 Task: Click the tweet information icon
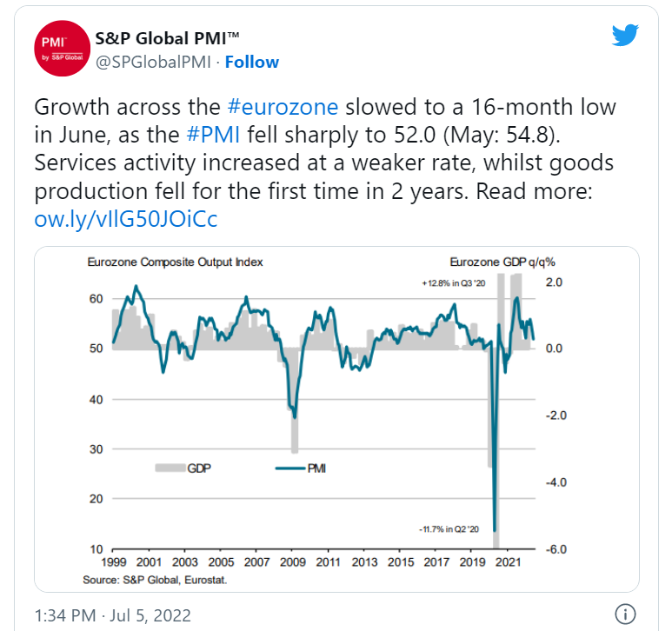625,614
